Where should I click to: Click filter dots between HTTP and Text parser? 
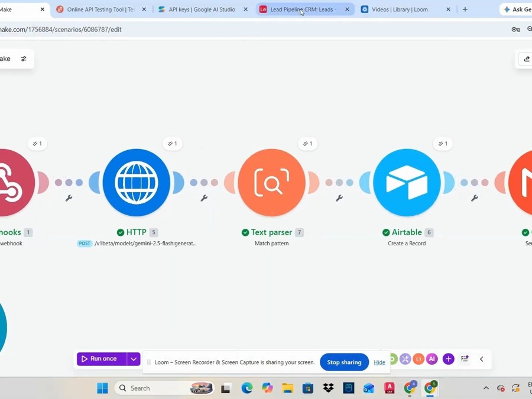(204, 183)
